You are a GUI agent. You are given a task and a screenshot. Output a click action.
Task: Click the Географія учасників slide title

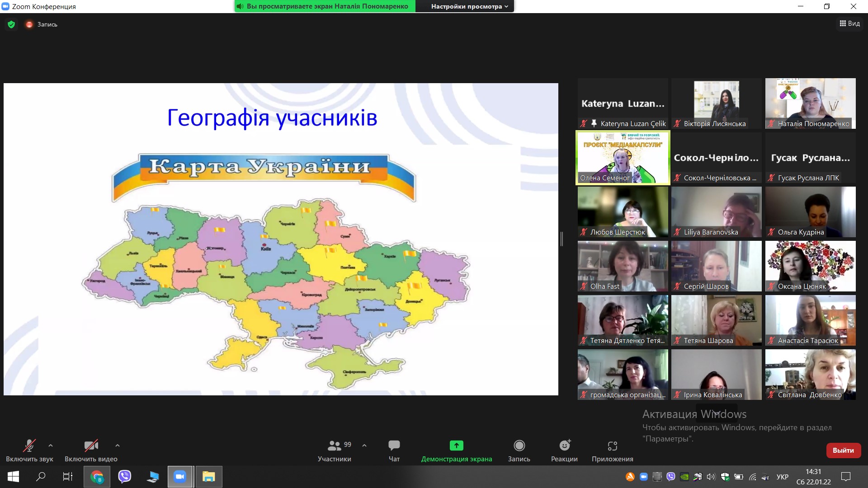tap(272, 117)
